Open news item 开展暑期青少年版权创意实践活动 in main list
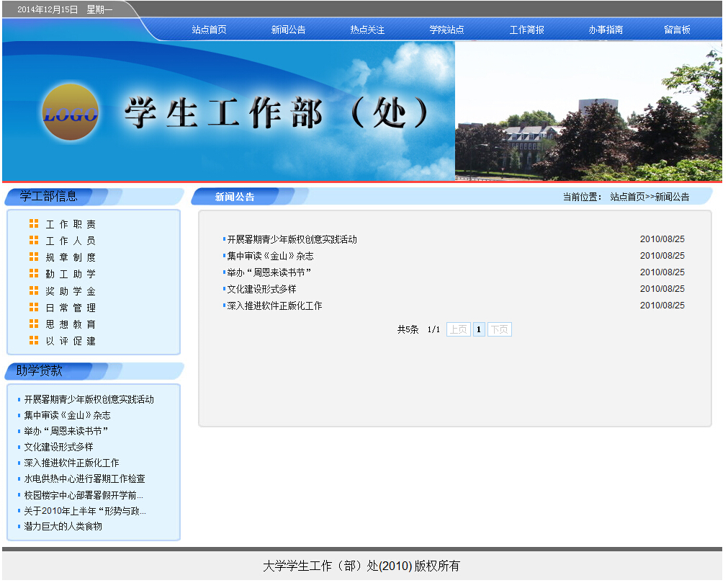Image resolution: width=728 pixels, height=583 pixels. pos(292,239)
